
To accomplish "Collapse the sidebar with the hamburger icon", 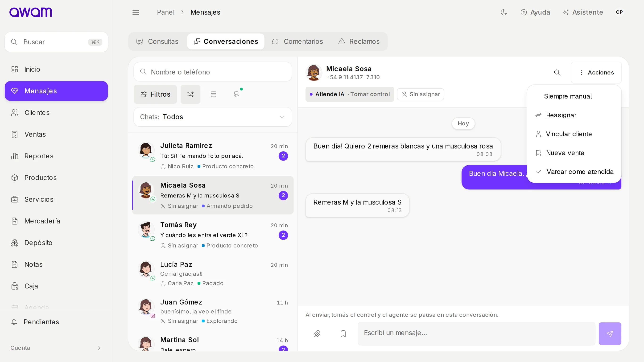I will tap(136, 12).
